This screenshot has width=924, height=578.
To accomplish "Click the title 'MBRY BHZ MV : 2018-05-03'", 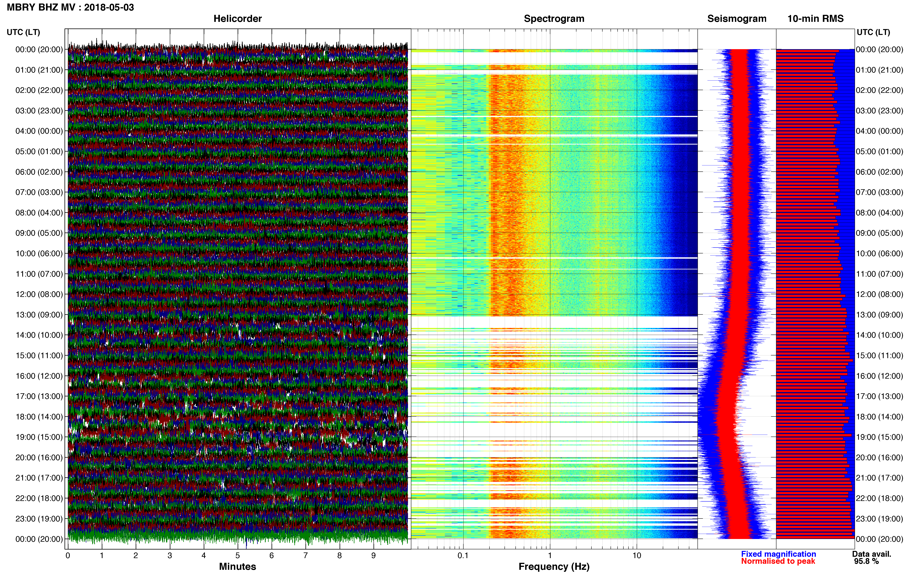I will [x=70, y=7].
